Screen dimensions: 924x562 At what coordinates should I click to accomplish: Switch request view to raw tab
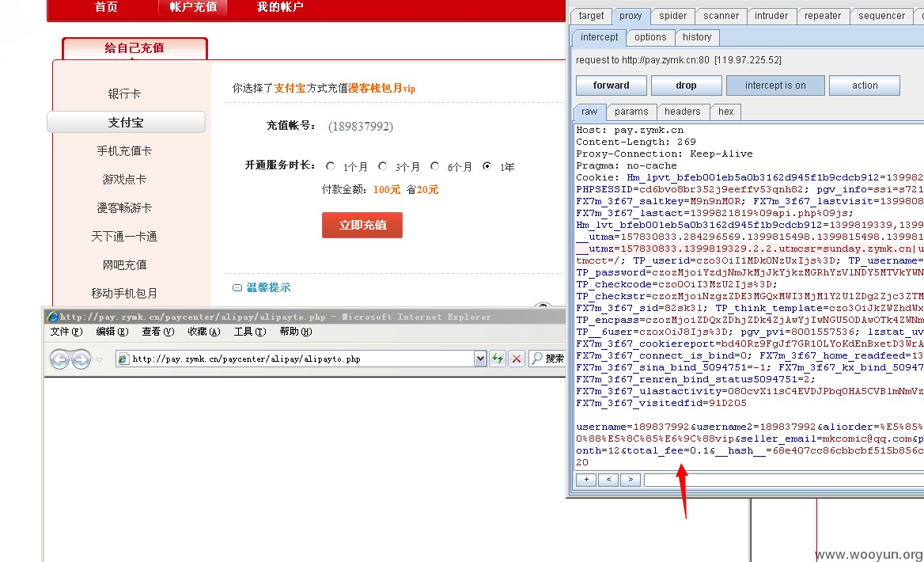pyautogui.click(x=589, y=112)
